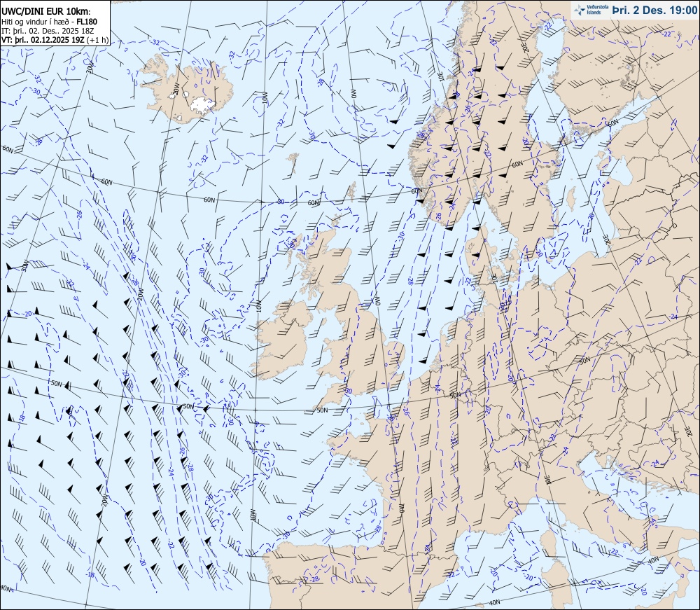Click the '-18' isotherm label at bottom left
Viewport: 700px width, 610px height.
tap(90, 575)
